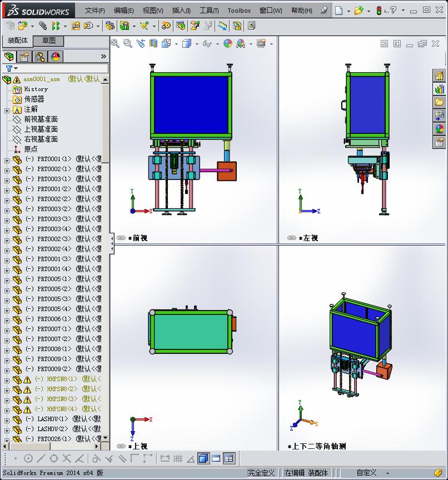Open the 编辑(E) menu
Image resolution: width=448 pixels, height=480 pixels.
(x=124, y=11)
